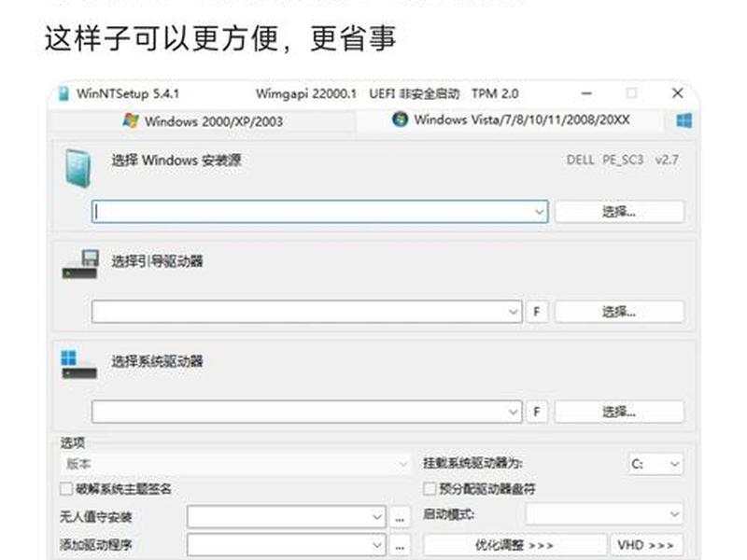747x560 pixels.
Task: Click 选择 button for boot drive
Action: (x=619, y=312)
